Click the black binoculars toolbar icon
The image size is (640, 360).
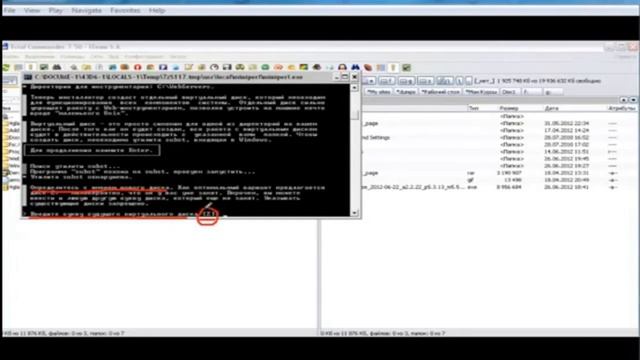click(x=57, y=67)
